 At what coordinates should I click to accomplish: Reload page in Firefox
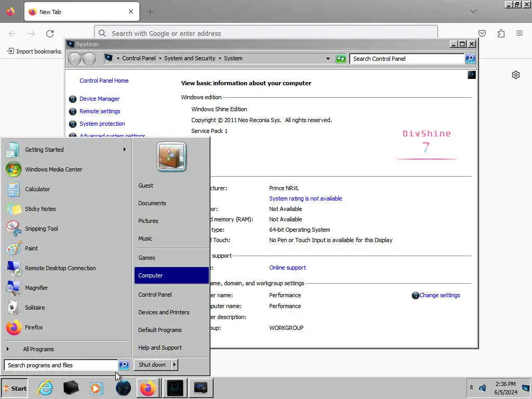coord(50,34)
